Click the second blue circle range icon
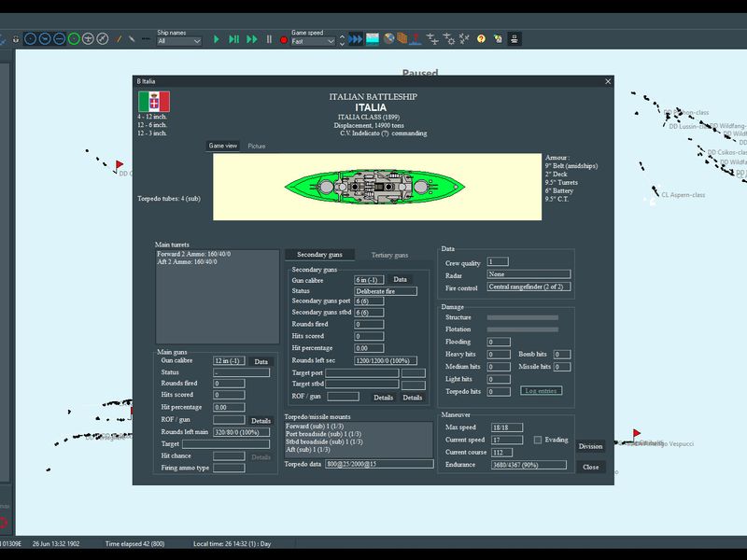This screenshot has height=560, width=747. (45, 39)
